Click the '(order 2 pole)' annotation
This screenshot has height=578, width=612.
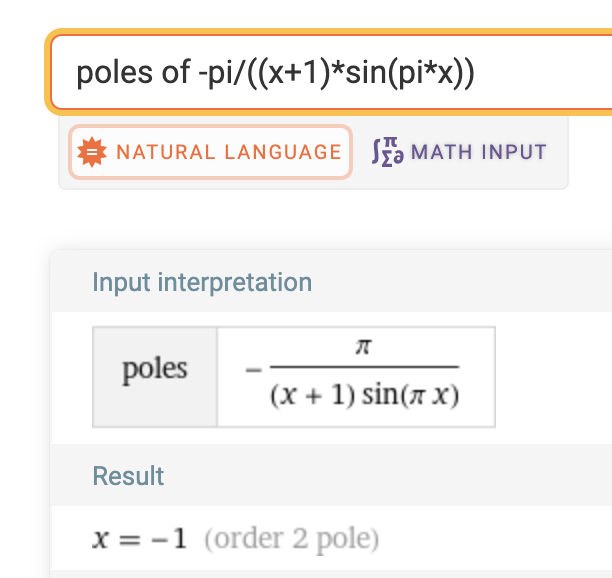click(291, 540)
